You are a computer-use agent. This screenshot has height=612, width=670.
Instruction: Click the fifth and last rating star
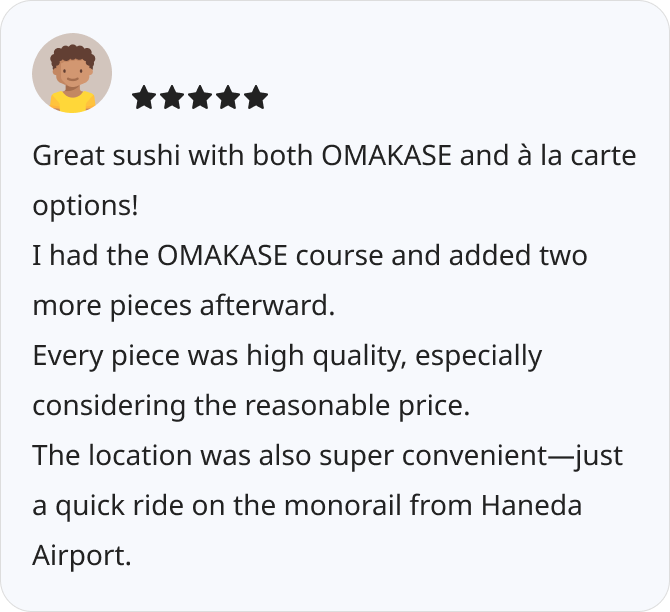[256, 97]
